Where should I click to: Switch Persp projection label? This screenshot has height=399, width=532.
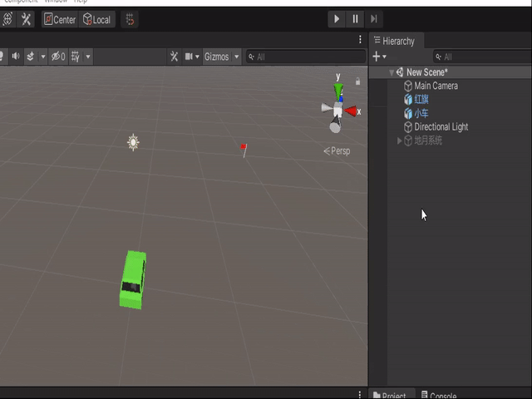click(x=337, y=151)
